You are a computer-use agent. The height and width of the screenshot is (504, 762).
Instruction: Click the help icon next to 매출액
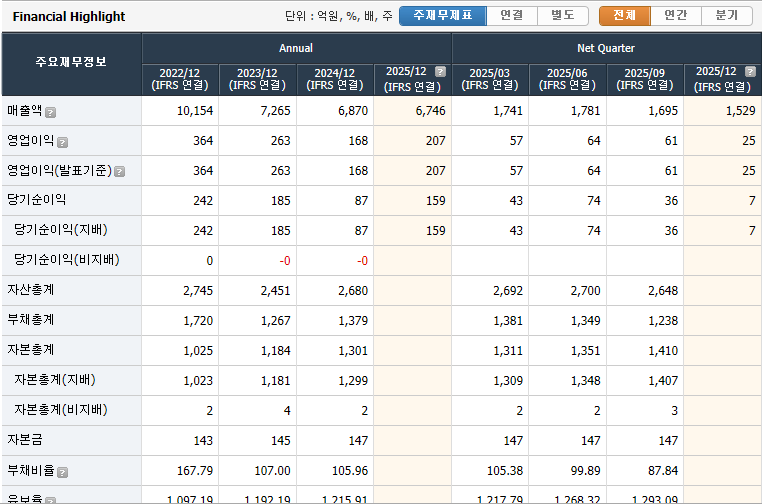click(50, 112)
